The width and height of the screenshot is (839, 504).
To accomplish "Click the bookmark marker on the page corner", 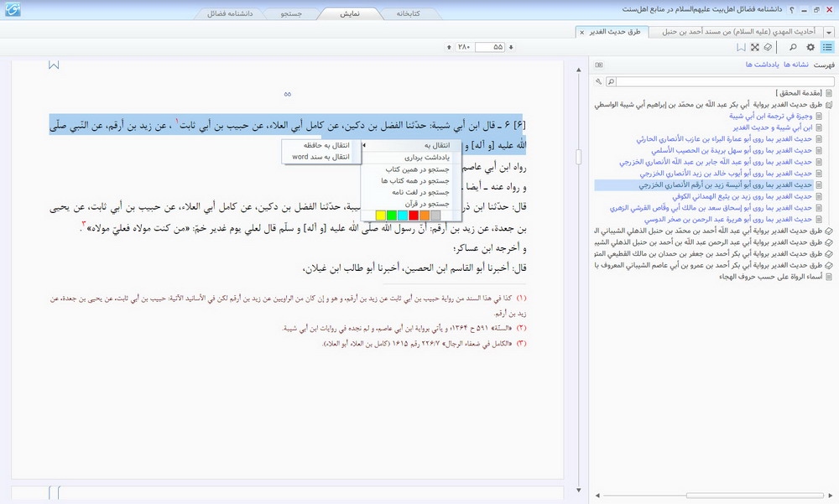I will tap(54, 65).
